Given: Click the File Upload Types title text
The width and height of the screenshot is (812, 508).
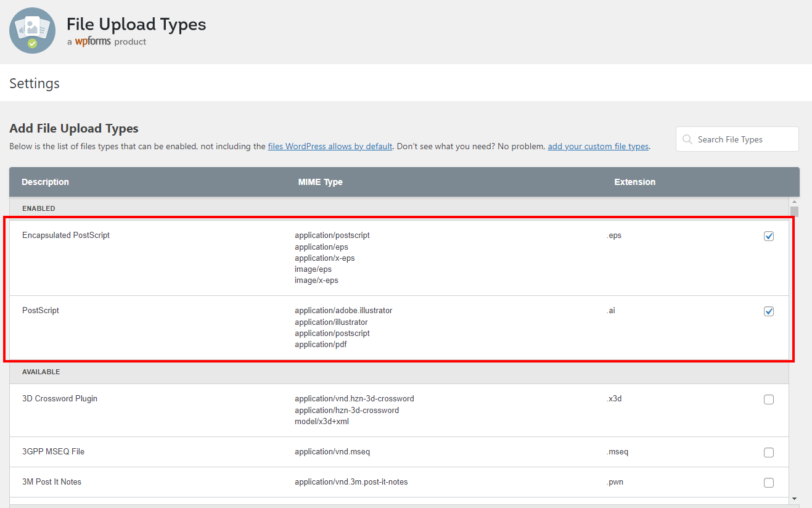Looking at the screenshot, I should pos(136,25).
